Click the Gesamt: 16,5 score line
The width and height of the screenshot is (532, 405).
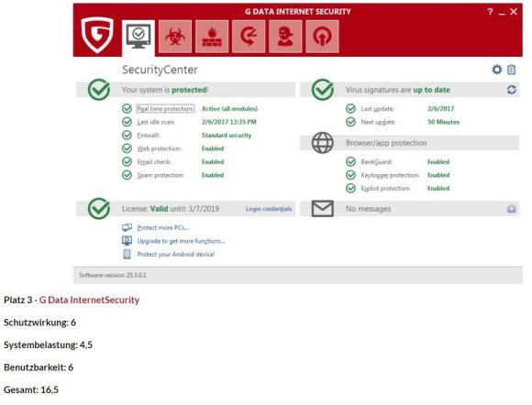[31, 389]
